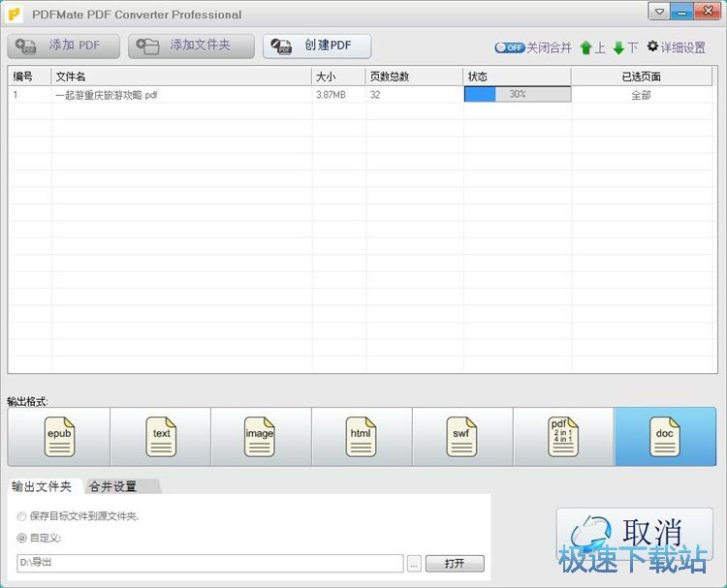The image size is (727, 588).
Task: Browse output folder with ... button
Action: [x=414, y=564]
